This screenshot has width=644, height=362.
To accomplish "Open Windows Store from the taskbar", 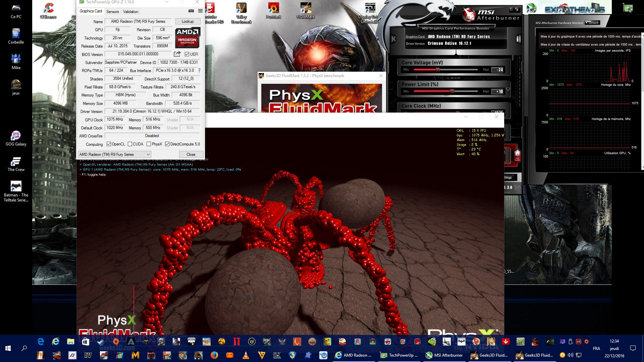I will point(86,342).
